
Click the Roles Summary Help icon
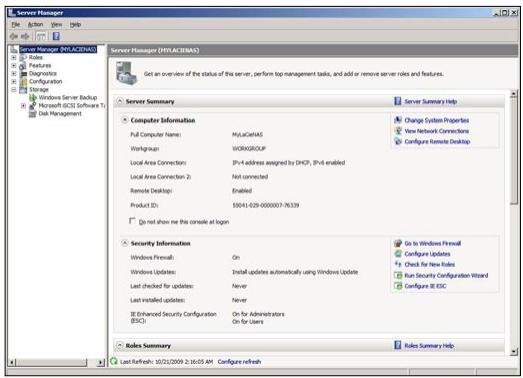398,345
